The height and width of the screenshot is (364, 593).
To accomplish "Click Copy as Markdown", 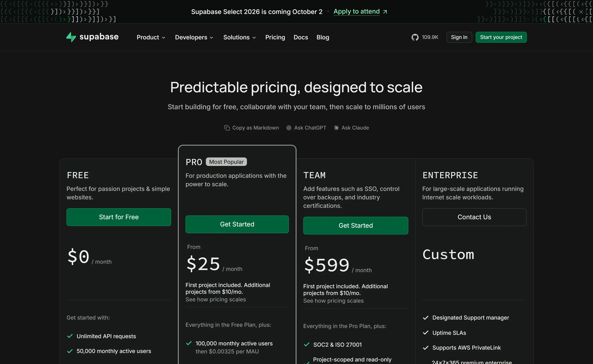I will tap(256, 128).
